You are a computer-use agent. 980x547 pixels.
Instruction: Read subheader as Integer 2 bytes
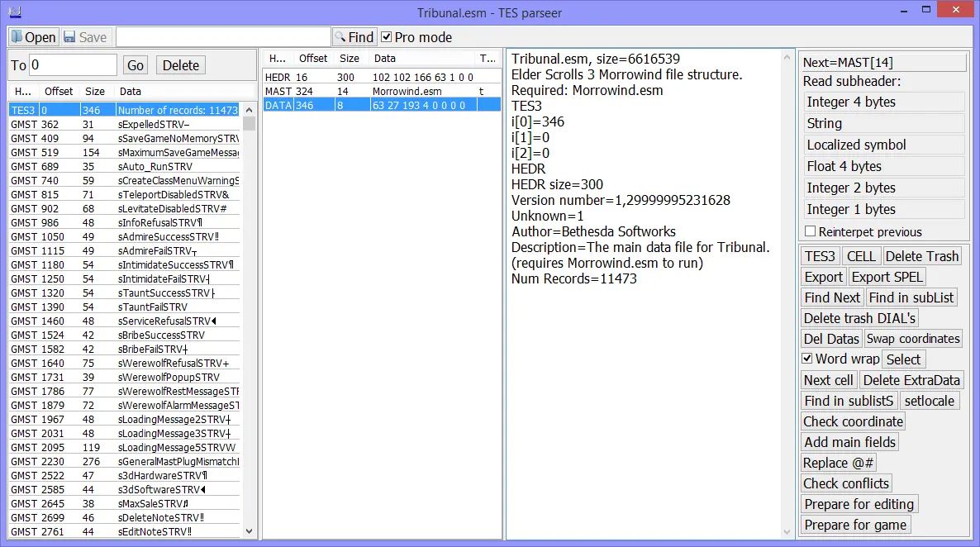click(x=884, y=188)
